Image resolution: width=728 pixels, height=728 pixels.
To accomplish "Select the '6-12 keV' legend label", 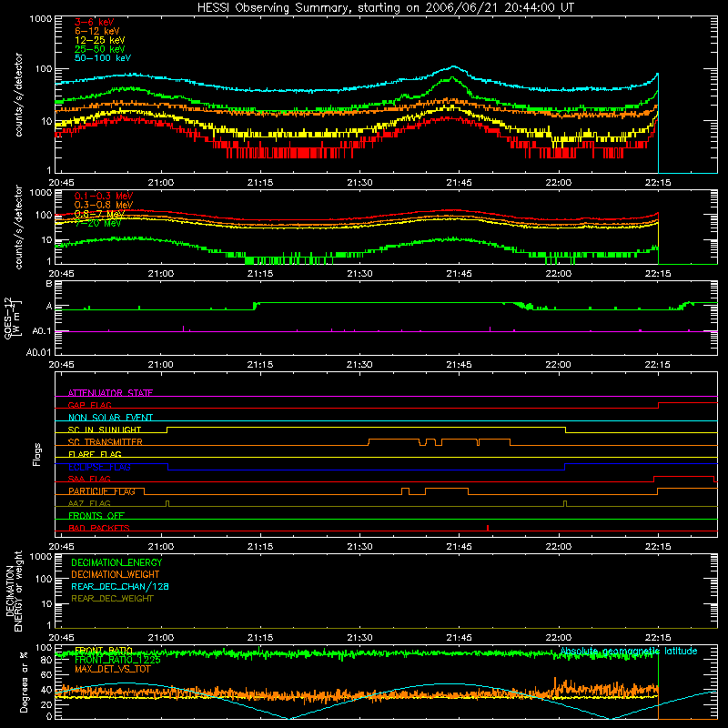I will pyautogui.click(x=97, y=31).
